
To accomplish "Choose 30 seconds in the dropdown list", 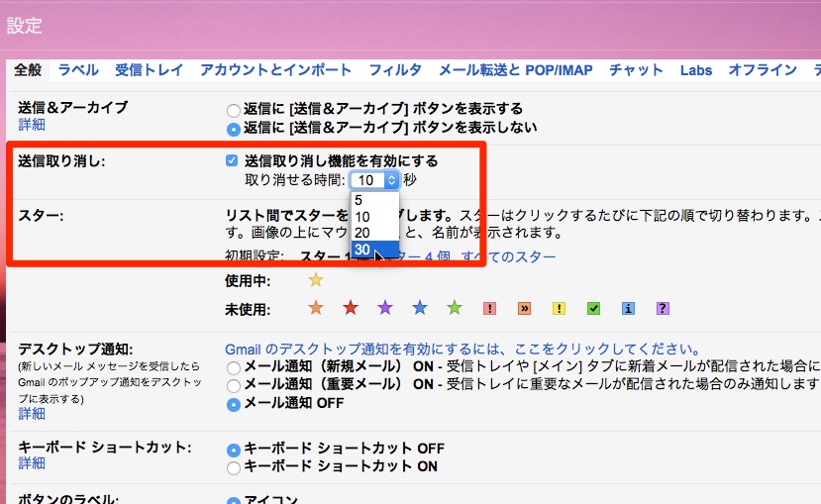I will coord(363,250).
